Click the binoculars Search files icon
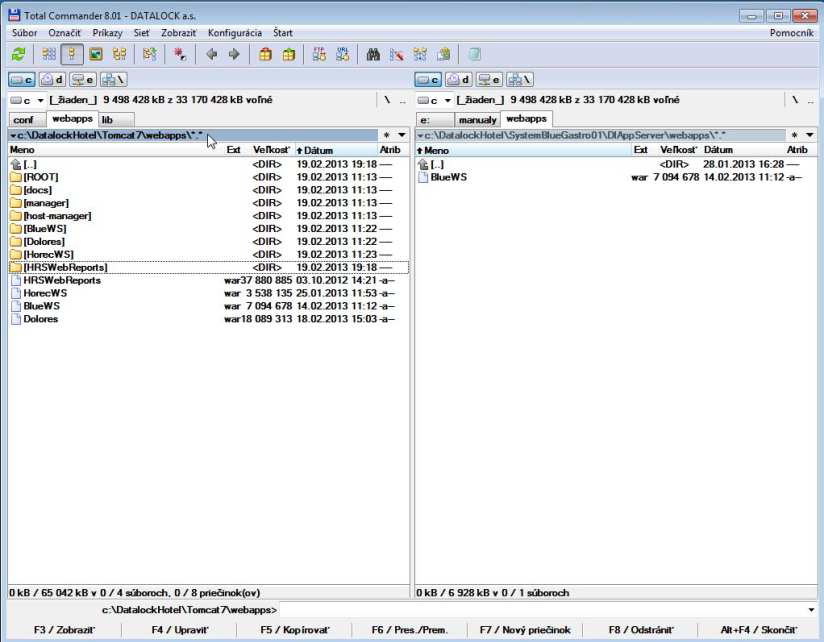This screenshot has width=824, height=642. point(373,54)
